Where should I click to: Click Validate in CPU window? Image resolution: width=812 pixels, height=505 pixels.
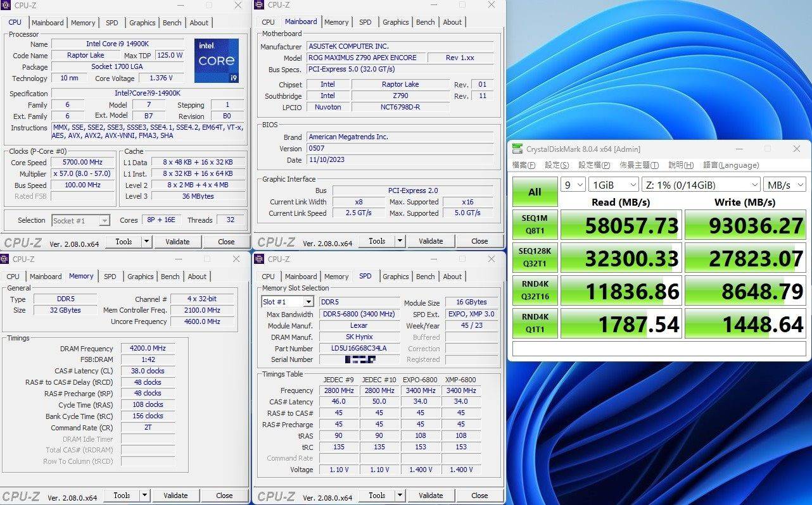pyautogui.click(x=177, y=241)
